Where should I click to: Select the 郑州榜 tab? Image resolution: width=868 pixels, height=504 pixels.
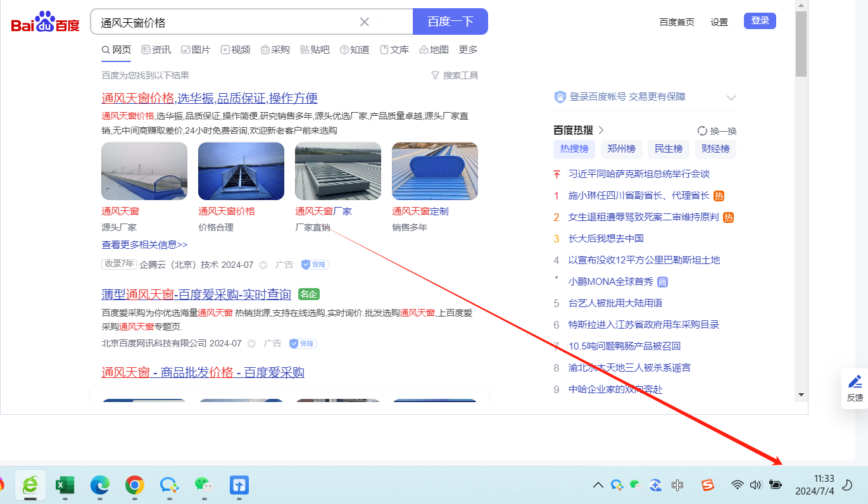tap(622, 149)
